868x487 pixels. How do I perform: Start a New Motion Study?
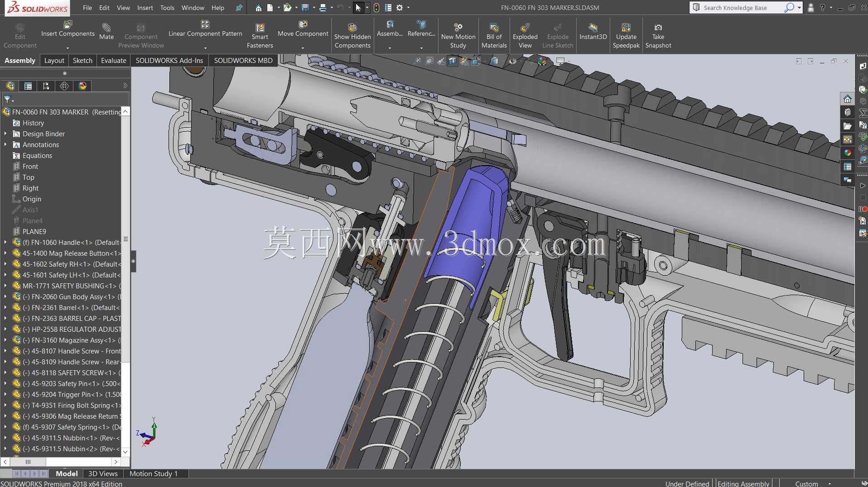[458, 35]
